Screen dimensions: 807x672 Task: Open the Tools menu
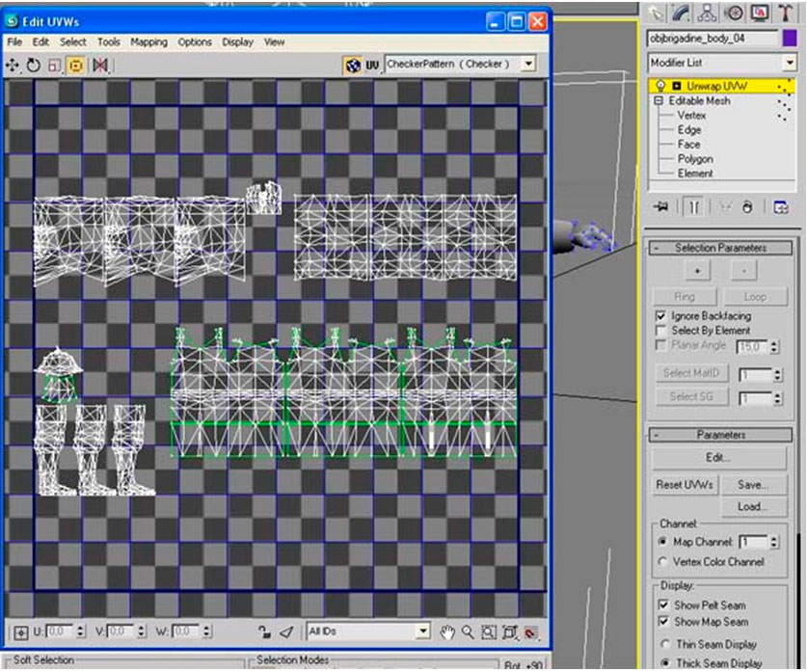[x=109, y=42]
